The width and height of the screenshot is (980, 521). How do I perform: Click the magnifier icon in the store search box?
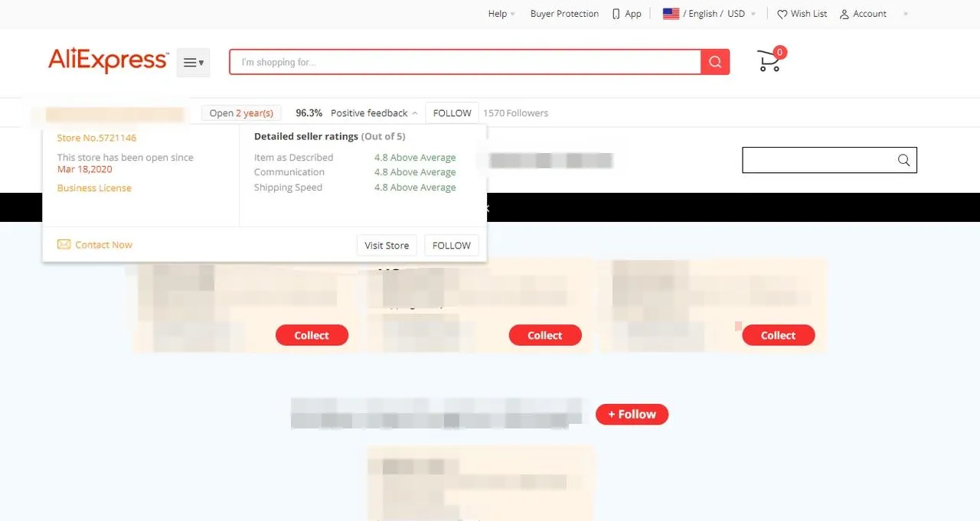903,160
